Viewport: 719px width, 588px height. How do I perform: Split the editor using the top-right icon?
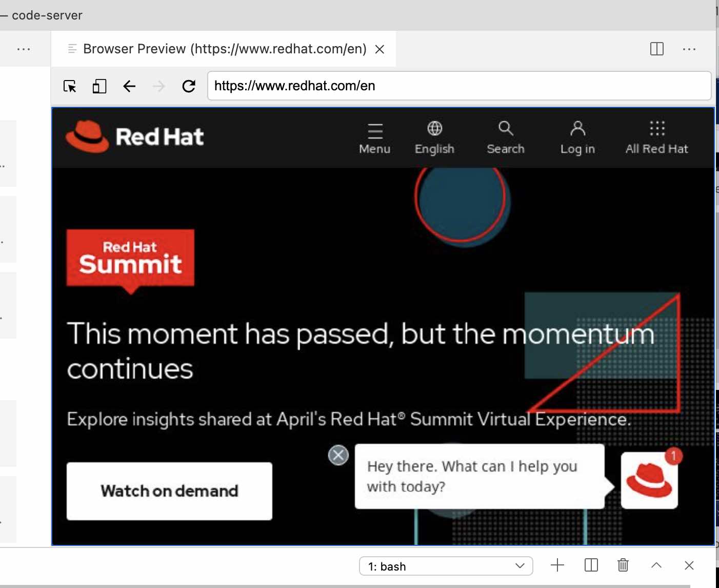tap(656, 49)
